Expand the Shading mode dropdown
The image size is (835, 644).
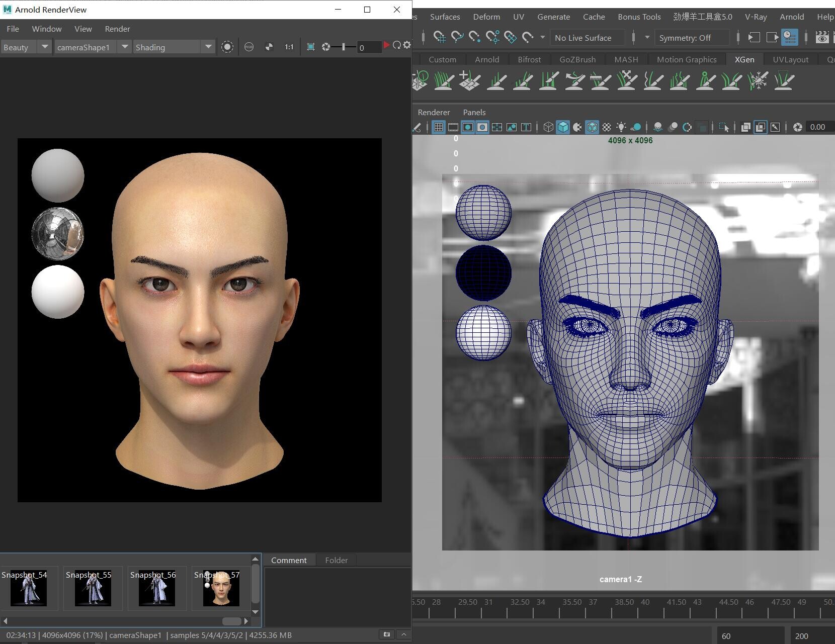tap(174, 47)
